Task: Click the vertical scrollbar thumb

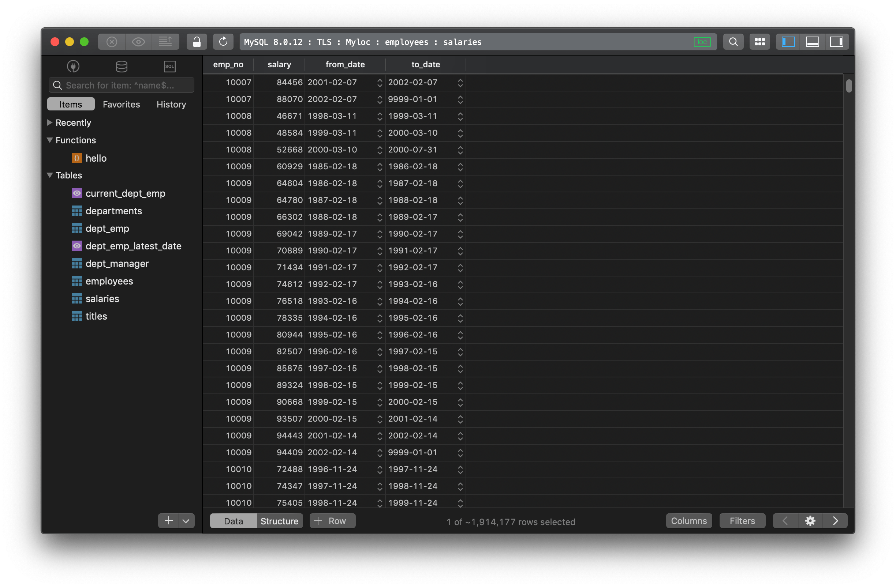Action: 848,86
